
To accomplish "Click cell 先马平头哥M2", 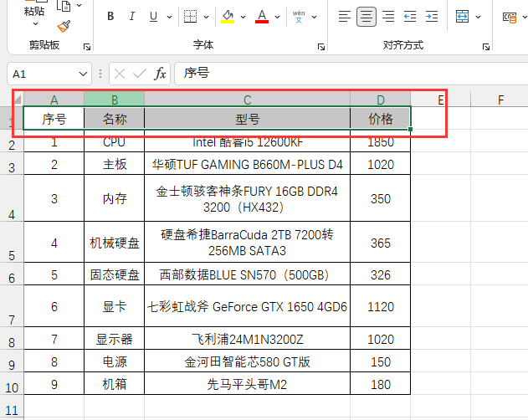I will pyautogui.click(x=247, y=384).
